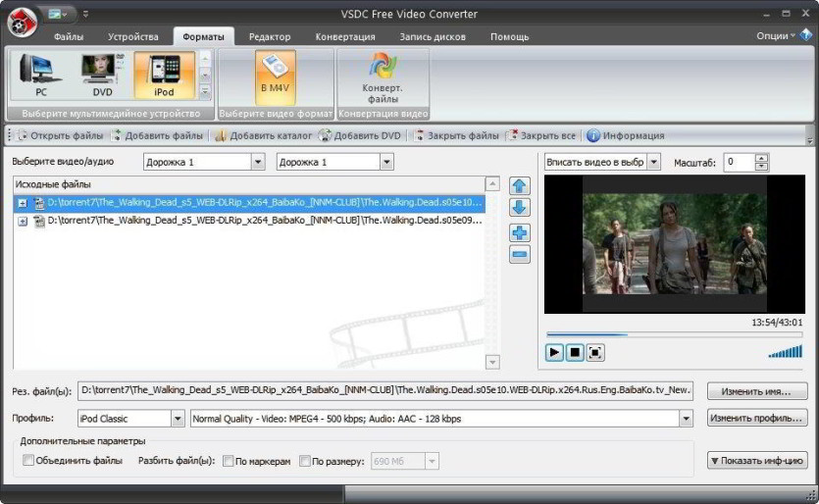This screenshot has width=819, height=504.
Task: Click the Масштаб input field
Action: point(740,163)
